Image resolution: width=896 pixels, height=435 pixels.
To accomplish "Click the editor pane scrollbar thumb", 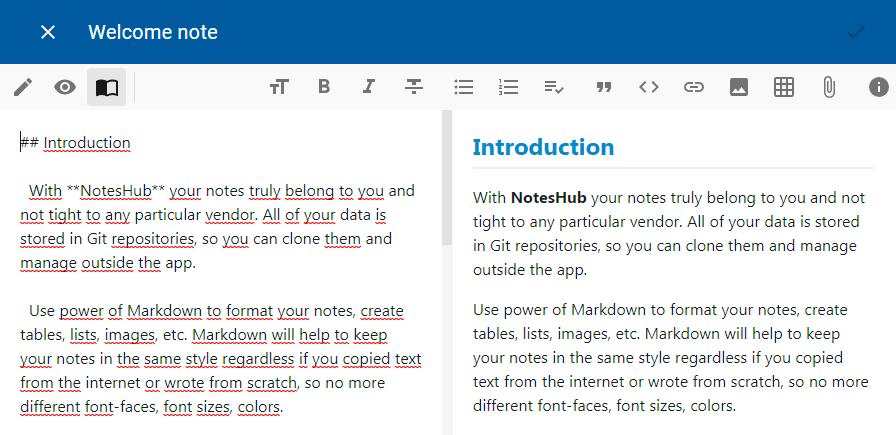I will point(446,178).
